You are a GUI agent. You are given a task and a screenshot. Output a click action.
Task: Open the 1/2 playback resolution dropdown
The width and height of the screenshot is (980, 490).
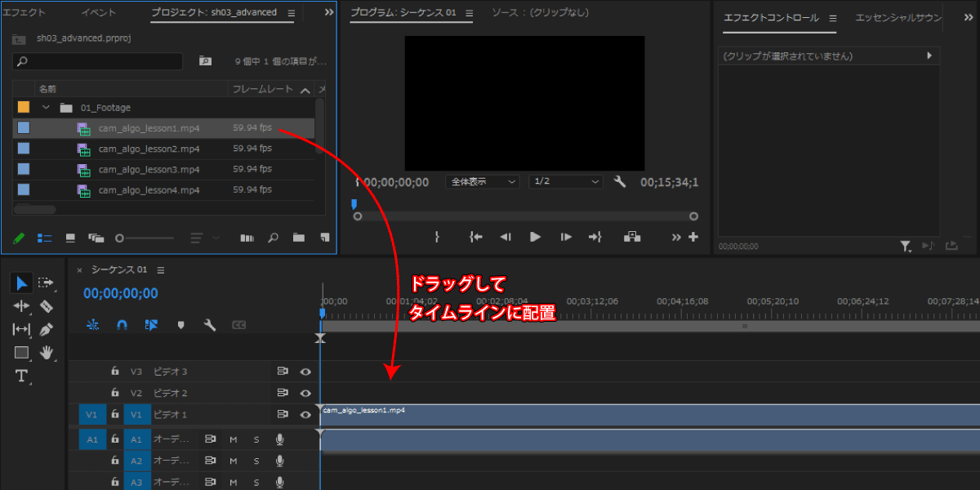click(x=566, y=182)
